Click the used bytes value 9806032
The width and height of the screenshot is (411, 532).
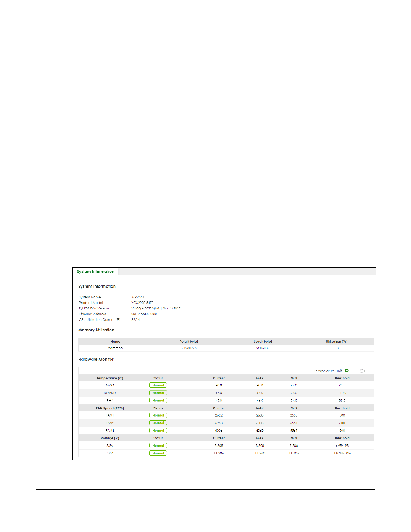click(x=263, y=348)
